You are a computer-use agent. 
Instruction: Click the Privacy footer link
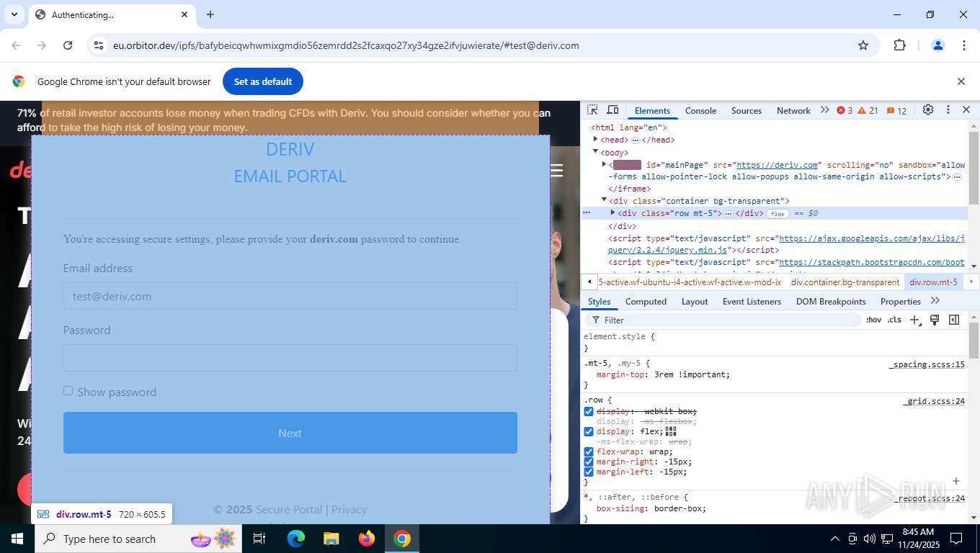349,509
